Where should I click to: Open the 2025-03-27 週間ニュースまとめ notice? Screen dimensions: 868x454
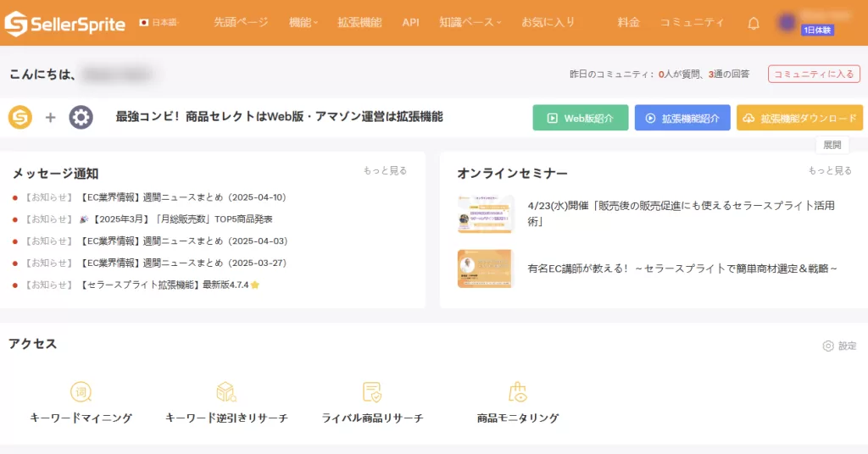pyautogui.click(x=184, y=263)
